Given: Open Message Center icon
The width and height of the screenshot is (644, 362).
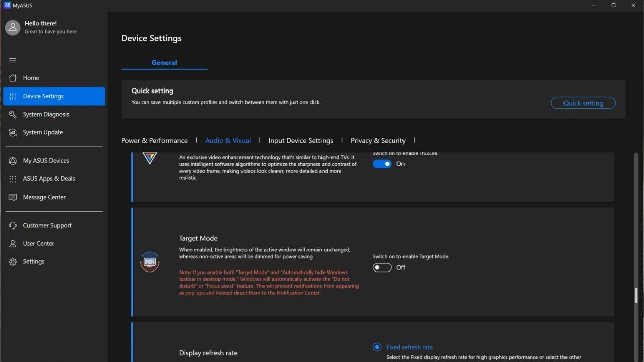Looking at the screenshot, I should (13, 197).
